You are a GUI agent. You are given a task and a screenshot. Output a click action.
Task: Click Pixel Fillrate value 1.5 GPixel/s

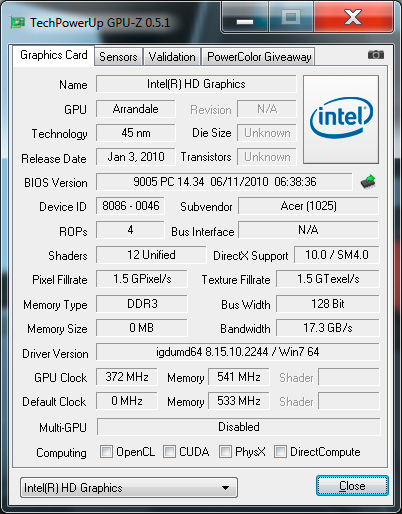click(x=142, y=279)
